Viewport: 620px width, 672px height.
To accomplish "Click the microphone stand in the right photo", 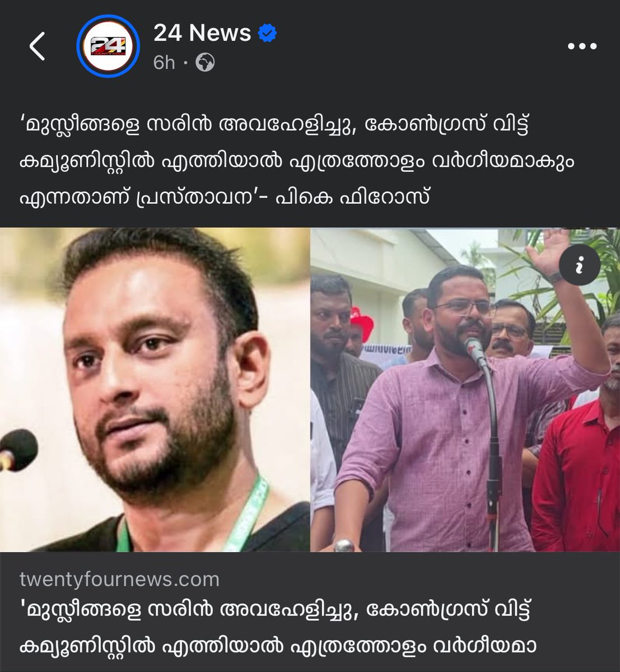I will pyautogui.click(x=491, y=442).
